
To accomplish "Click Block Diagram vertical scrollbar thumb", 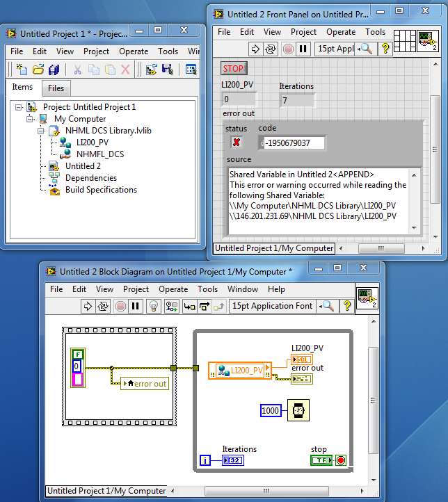I will pyautogui.click(x=373, y=400).
